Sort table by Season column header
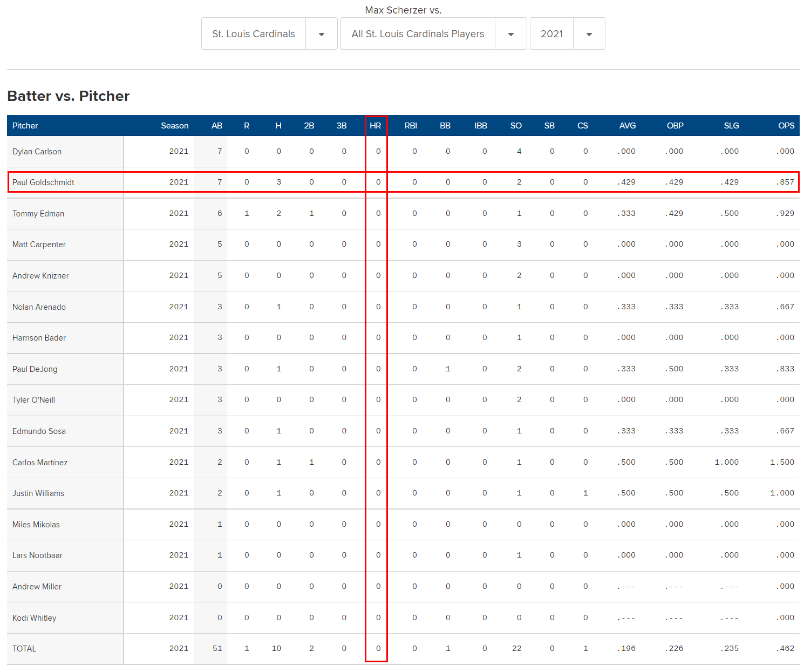 point(175,125)
